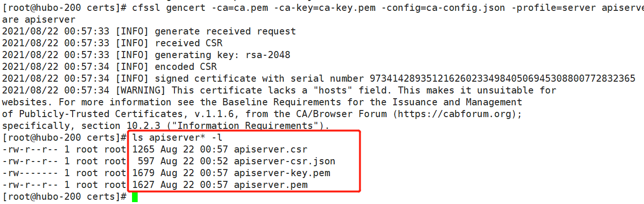
Task: Click the "generate received request" log message
Action: tap(225, 31)
